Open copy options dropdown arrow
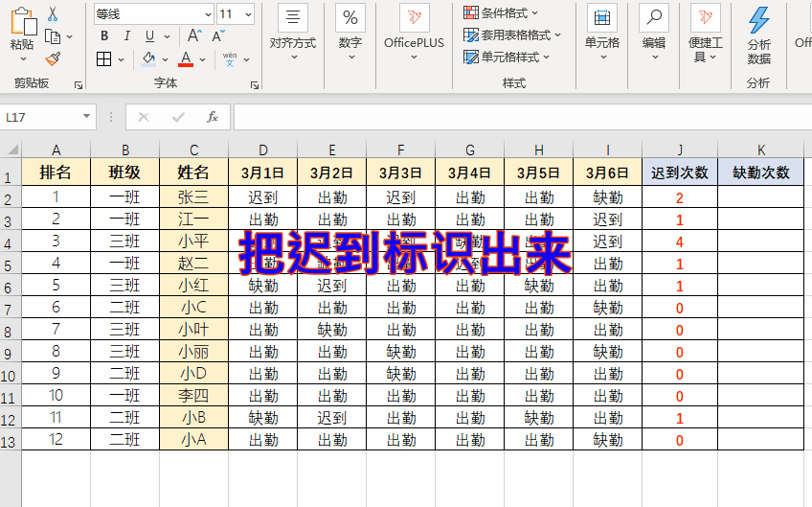812x507 pixels. 69,36
